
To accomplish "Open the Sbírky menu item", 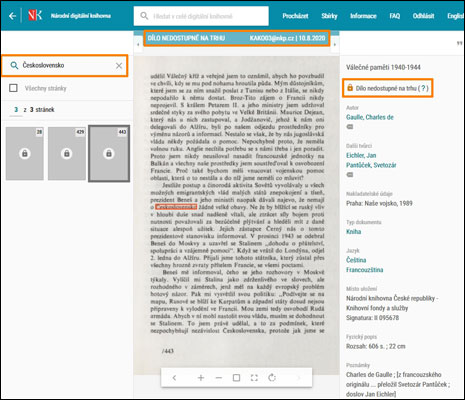I will pos(329,16).
